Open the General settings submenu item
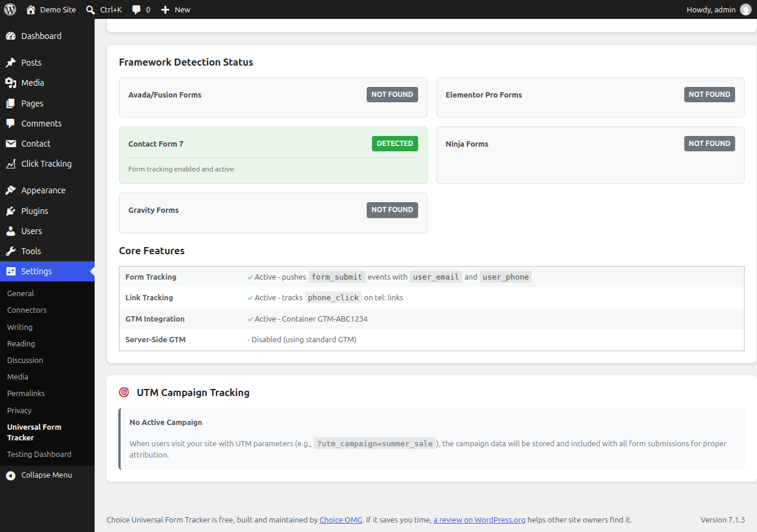The image size is (757, 532). tap(21, 293)
